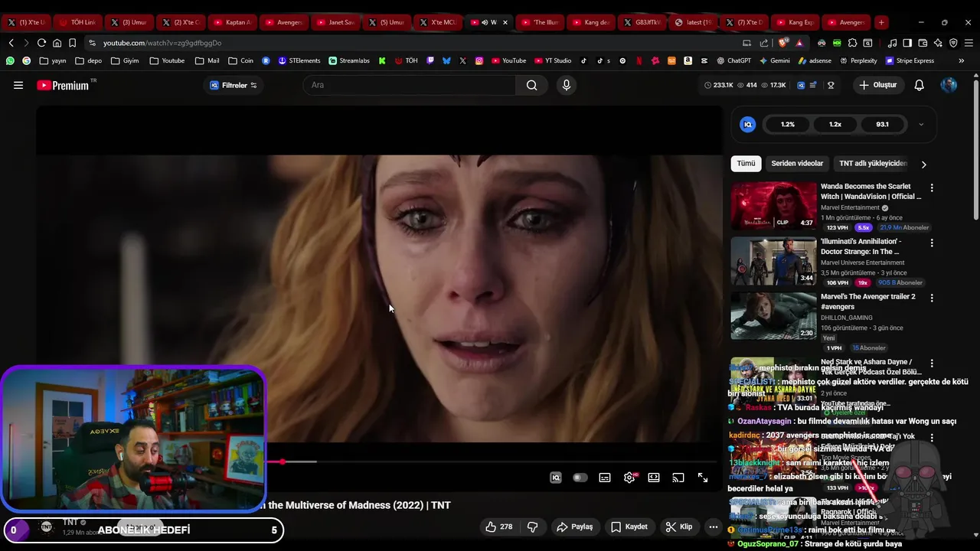Viewport: 980px width, 551px height.
Task: Enter fullscreen mode
Action: 703,478
